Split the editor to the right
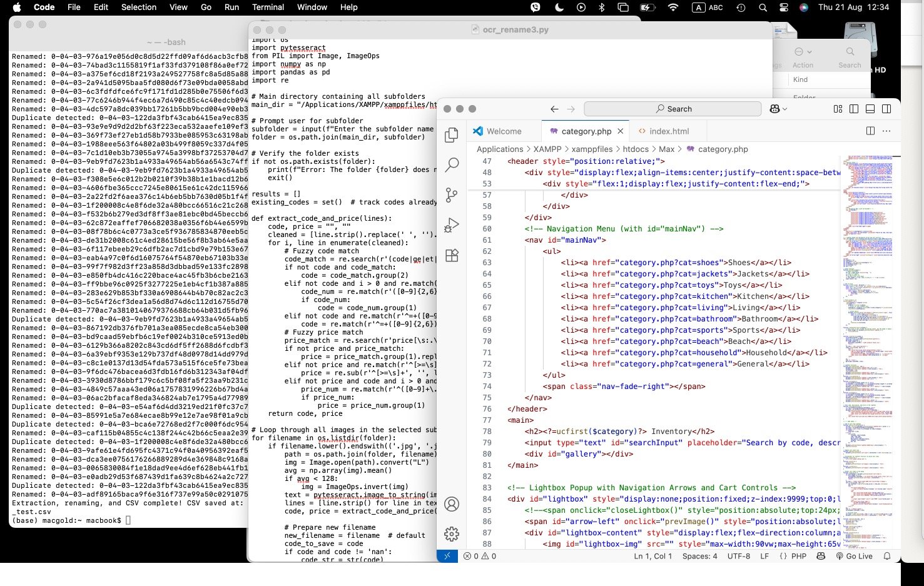 click(x=870, y=131)
